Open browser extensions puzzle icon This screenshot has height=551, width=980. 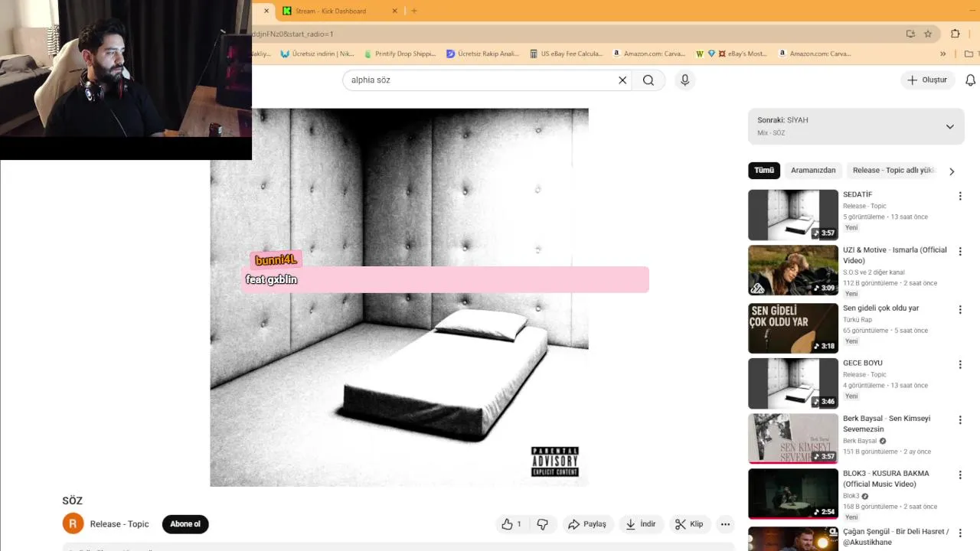coord(955,34)
